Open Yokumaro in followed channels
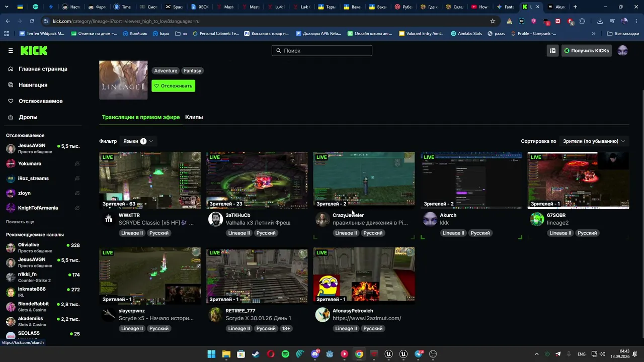Image resolution: width=644 pixels, height=362 pixels. (43, 163)
